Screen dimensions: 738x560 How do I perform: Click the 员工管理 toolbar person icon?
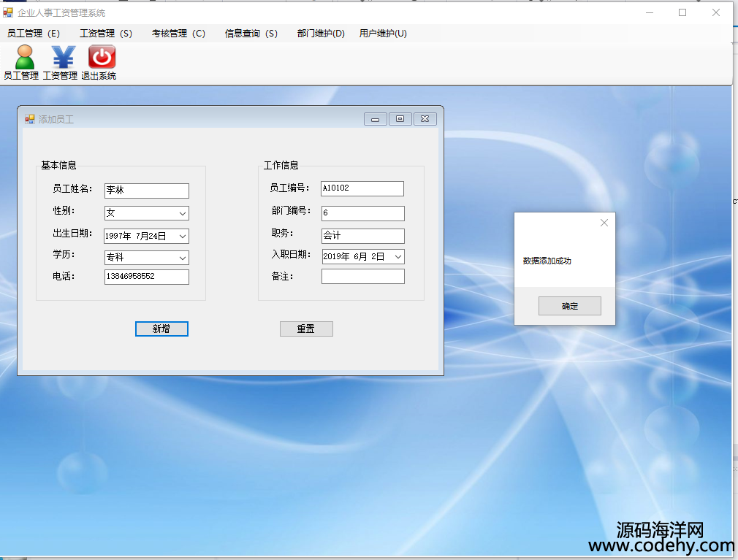(x=24, y=57)
